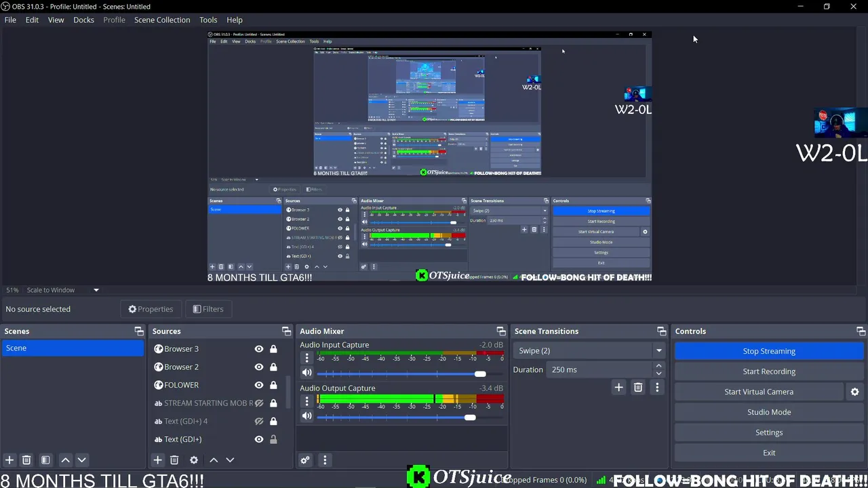Toggle visibility eye of Browser 3 source
Screen dimensions: 868x488
click(x=259, y=349)
